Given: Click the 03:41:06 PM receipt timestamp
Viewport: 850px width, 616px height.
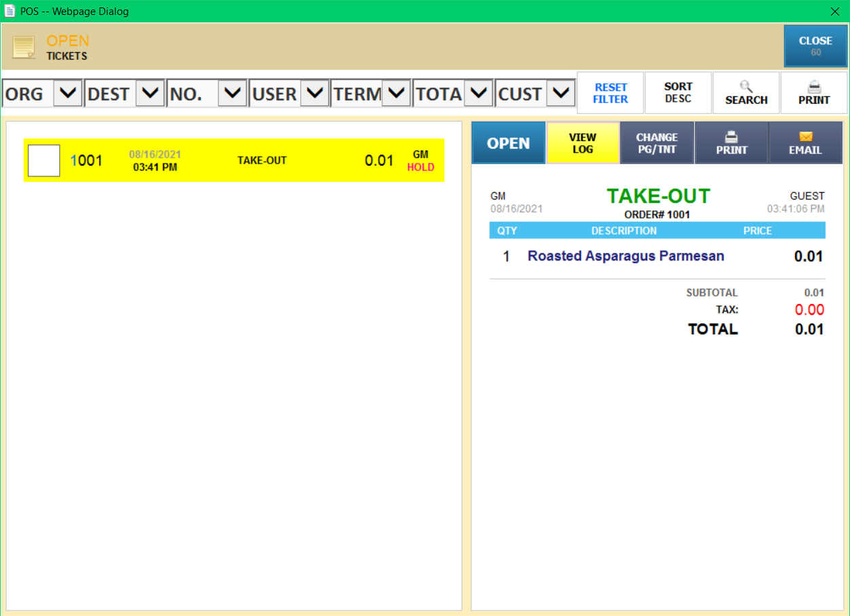Looking at the screenshot, I should point(796,209).
